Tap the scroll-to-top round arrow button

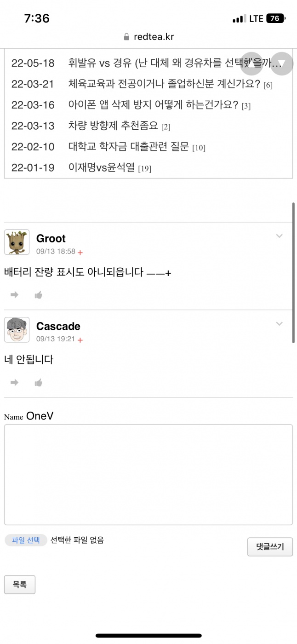pyautogui.click(x=251, y=63)
